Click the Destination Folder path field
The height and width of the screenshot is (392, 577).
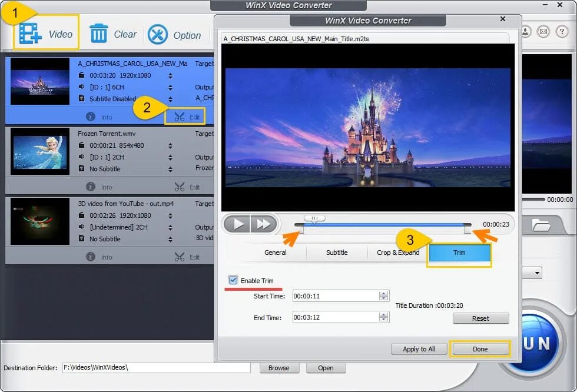(156, 367)
